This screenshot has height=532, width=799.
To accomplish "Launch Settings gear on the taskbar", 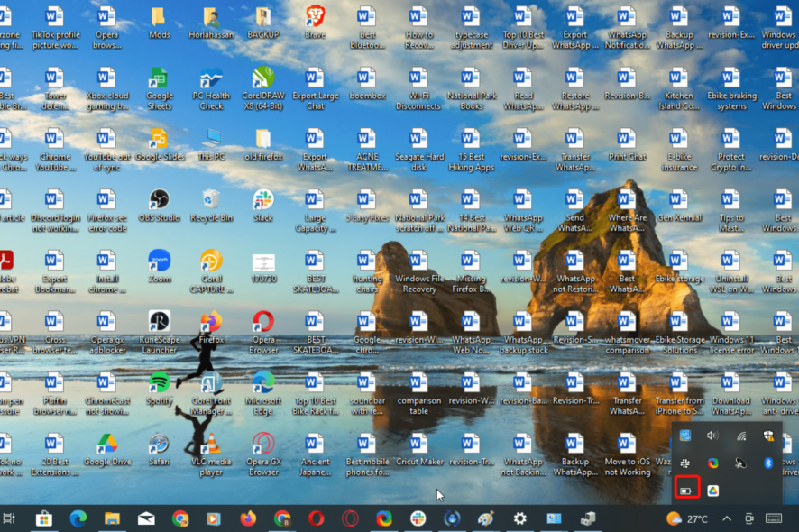I will pyautogui.click(x=520, y=518).
